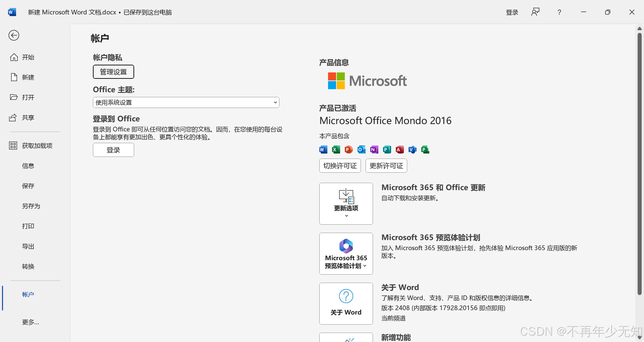
Task: Expand Microsoft 365 预览体验计划 dropdown
Action: click(346, 253)
